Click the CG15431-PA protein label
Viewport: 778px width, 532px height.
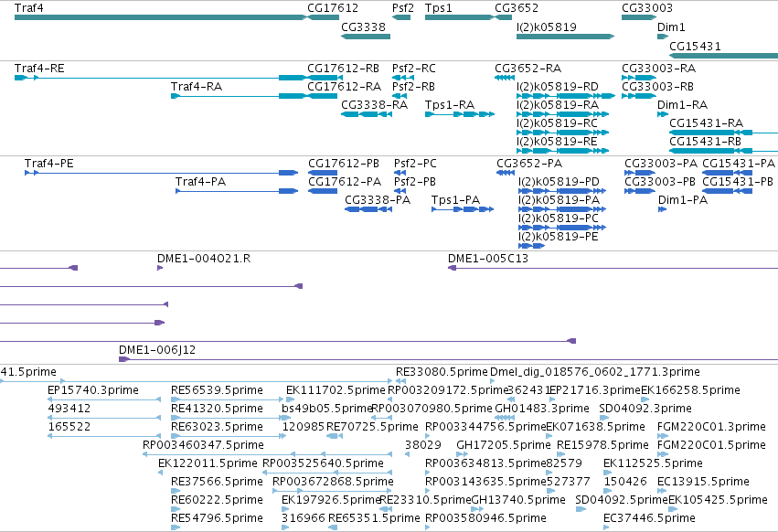click(739, 164)
